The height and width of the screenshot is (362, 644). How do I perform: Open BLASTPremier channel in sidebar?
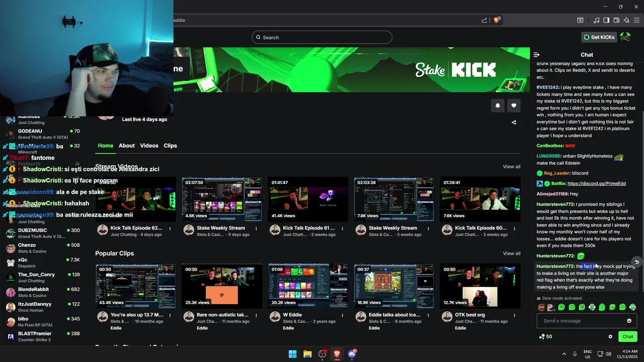point(43,336)
